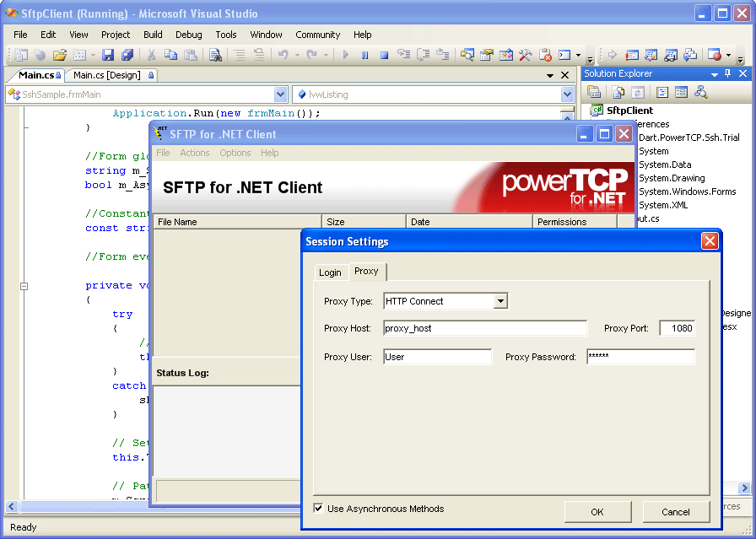The height and width of the screenshot is (539, 756).
Task: Select the Proxy tab
Action: [366, 271]
